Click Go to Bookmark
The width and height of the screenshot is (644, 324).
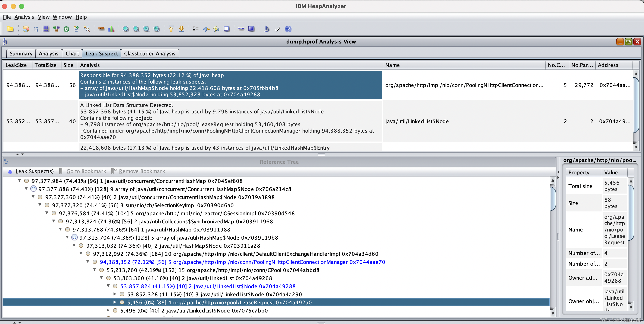[83, 171]
